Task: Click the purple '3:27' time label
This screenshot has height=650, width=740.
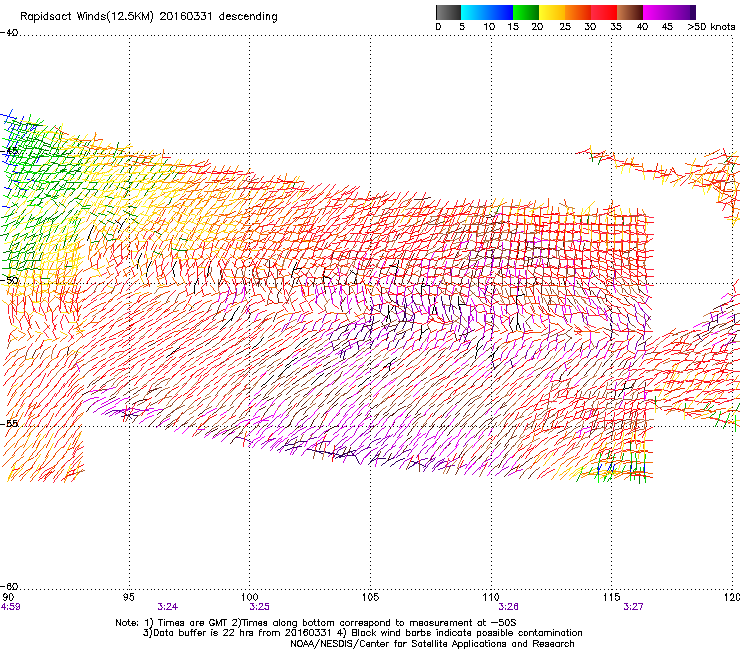Action: click(x=633, y=607)
